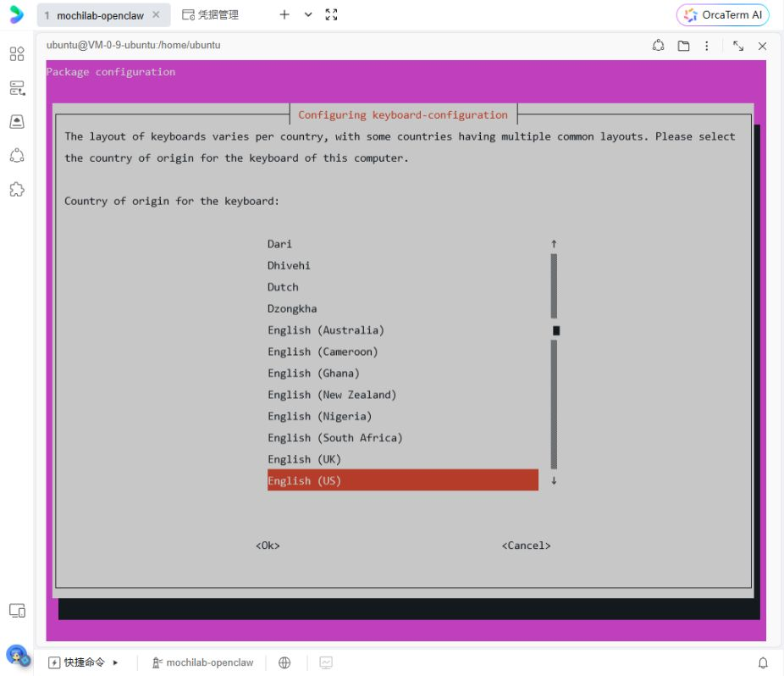Close the terminal session panel
Screen dimensions: 784x676
point(762,46)
